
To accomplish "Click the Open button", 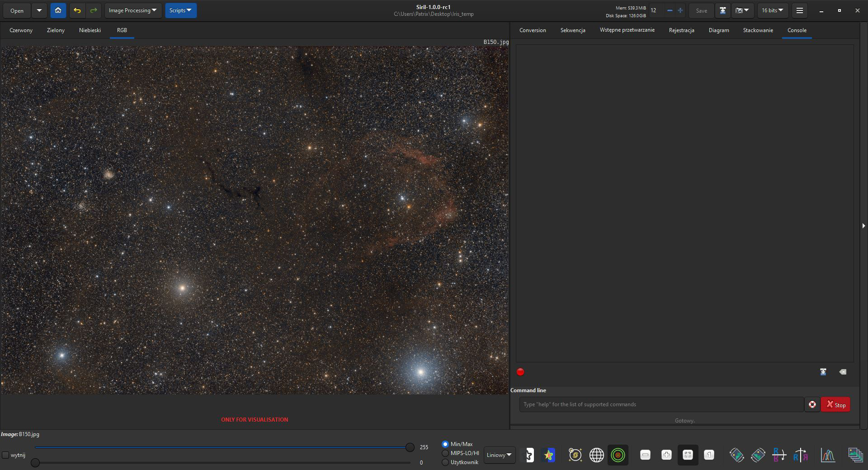I will pyautogui.click(x=17, y=10).
